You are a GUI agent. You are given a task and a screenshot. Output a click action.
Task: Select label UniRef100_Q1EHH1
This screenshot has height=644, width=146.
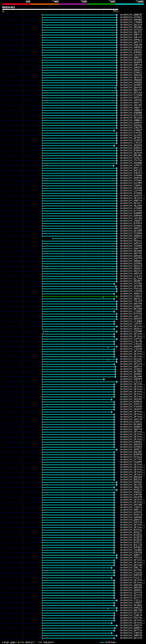click(x=131, y=263)
